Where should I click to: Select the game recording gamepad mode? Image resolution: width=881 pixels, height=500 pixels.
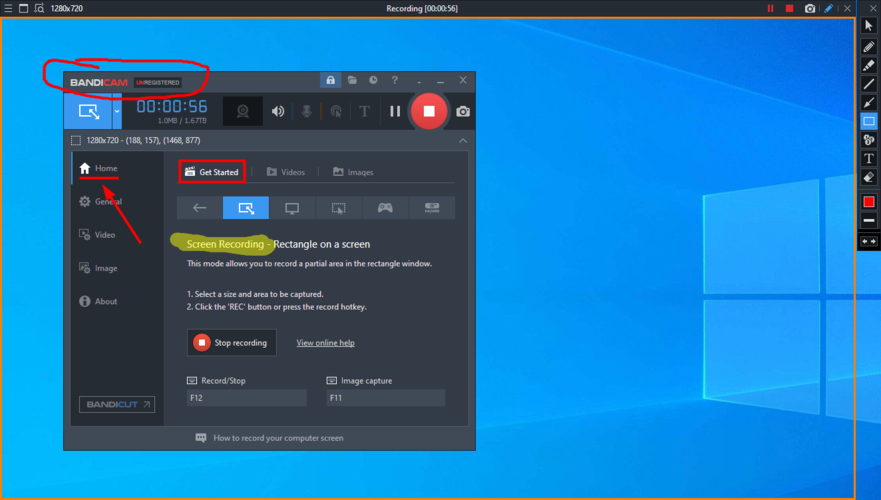click(385, 208)
